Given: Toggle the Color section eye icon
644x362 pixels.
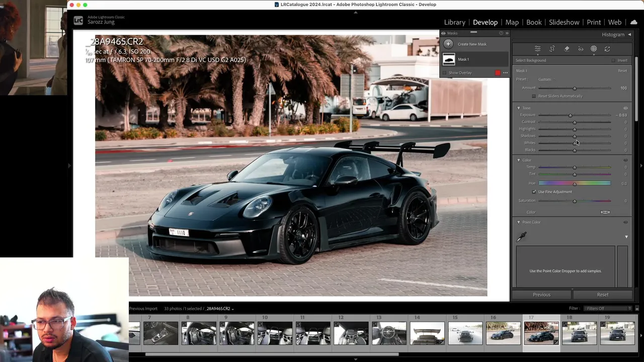Looking at the screenshot, I should coord(626,160).
